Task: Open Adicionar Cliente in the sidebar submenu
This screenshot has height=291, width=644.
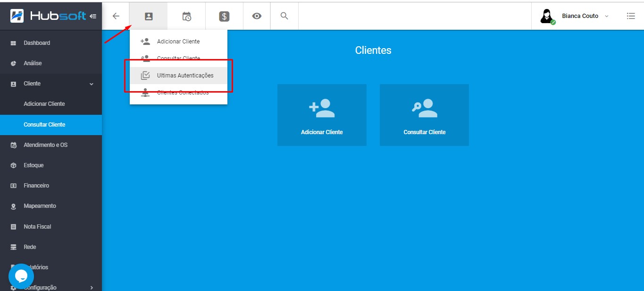Action: click(x=51, y=104)
